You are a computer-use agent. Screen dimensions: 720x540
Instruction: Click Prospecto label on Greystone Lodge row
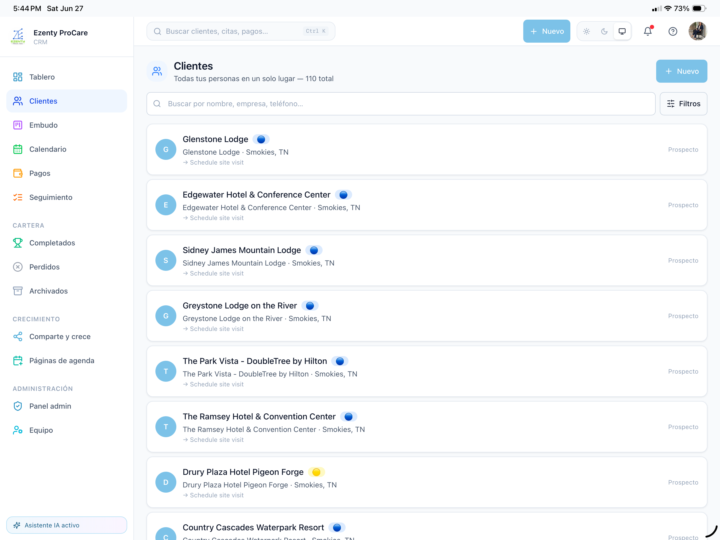(683, 316)
